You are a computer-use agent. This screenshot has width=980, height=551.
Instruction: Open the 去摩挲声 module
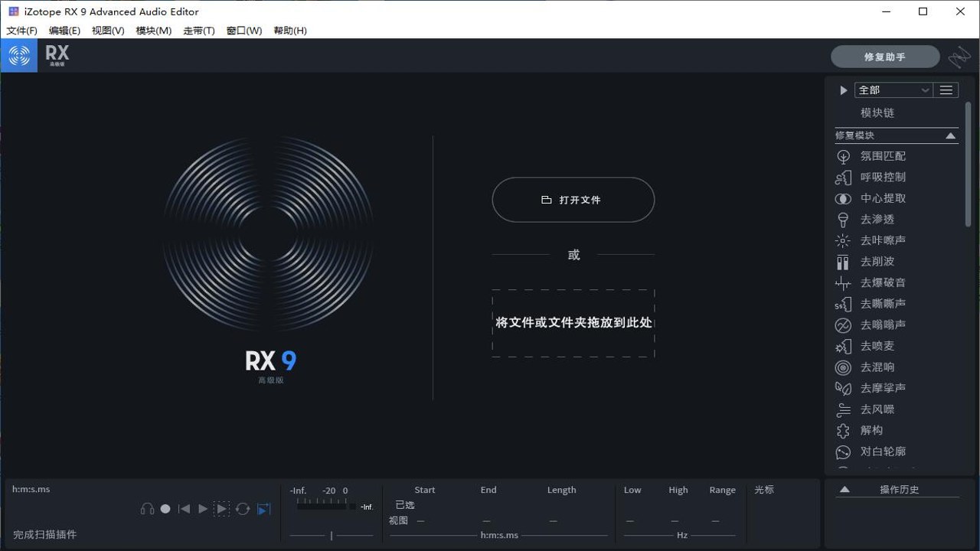tap(883, 388)
